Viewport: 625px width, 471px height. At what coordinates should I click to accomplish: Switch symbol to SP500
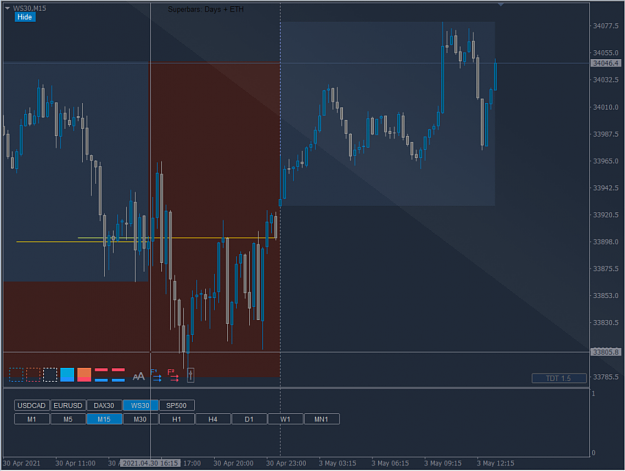click(177, 406)
